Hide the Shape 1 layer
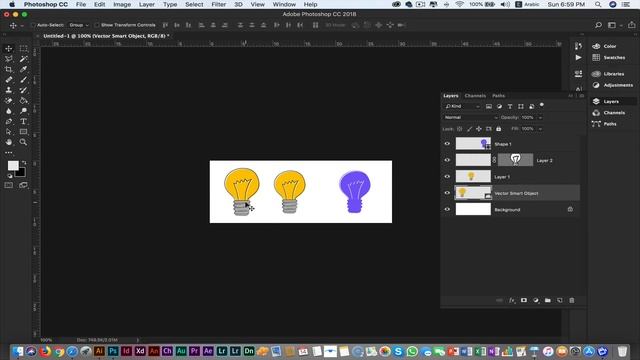The image size is (640, 360). [447, 144]
